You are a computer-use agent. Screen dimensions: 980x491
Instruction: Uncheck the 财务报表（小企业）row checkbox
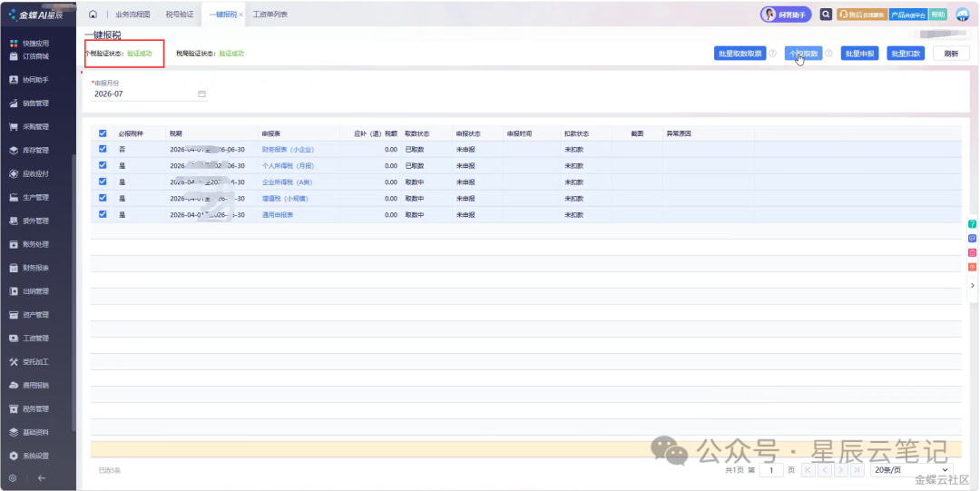pyautogui.click(x=103, y=149)
